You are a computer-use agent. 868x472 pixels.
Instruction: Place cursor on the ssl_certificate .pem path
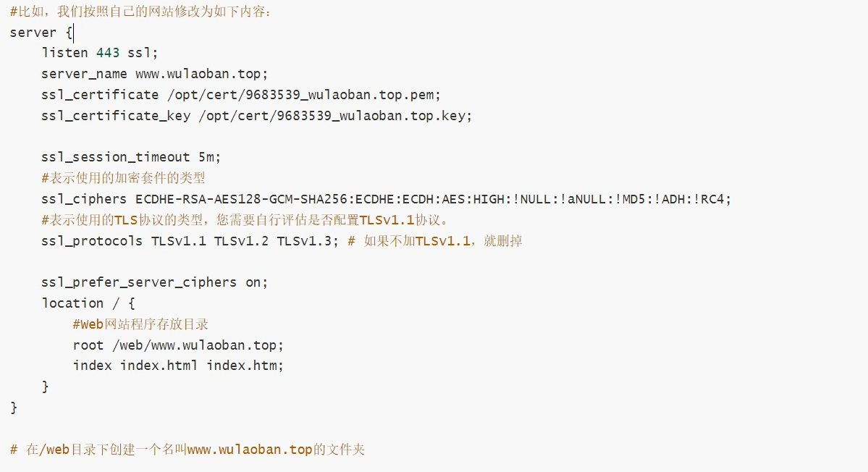click(303, 95)
